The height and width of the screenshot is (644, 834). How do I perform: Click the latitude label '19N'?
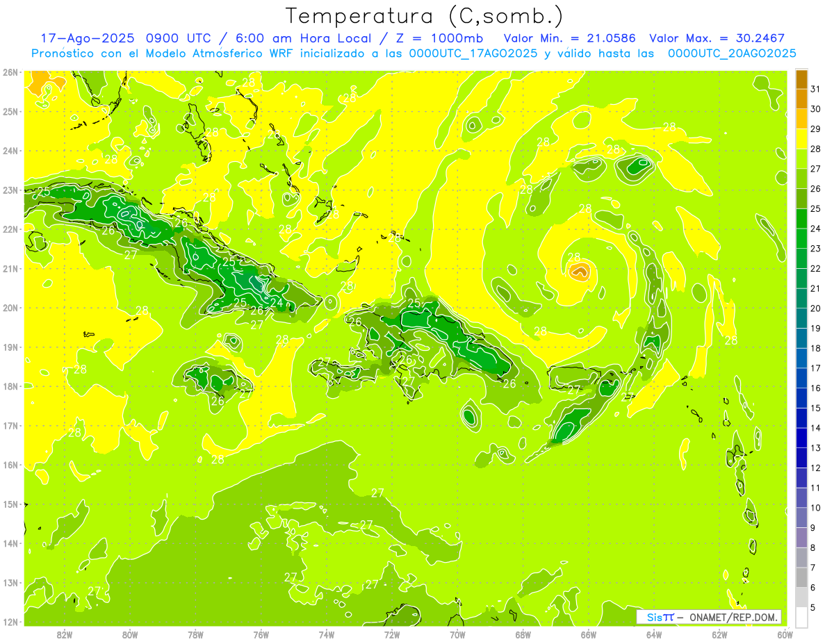10,347
